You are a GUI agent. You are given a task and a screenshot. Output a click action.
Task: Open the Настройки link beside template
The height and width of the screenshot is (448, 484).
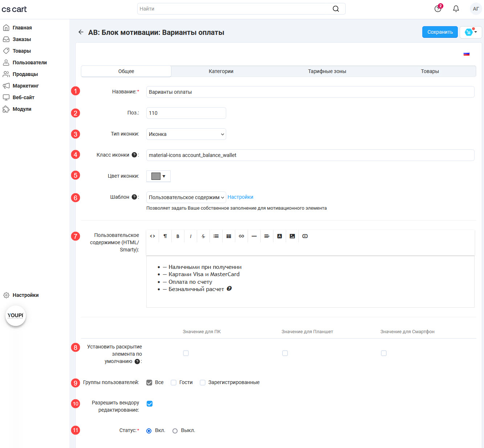pyautogui.click(x=240, y=197)
